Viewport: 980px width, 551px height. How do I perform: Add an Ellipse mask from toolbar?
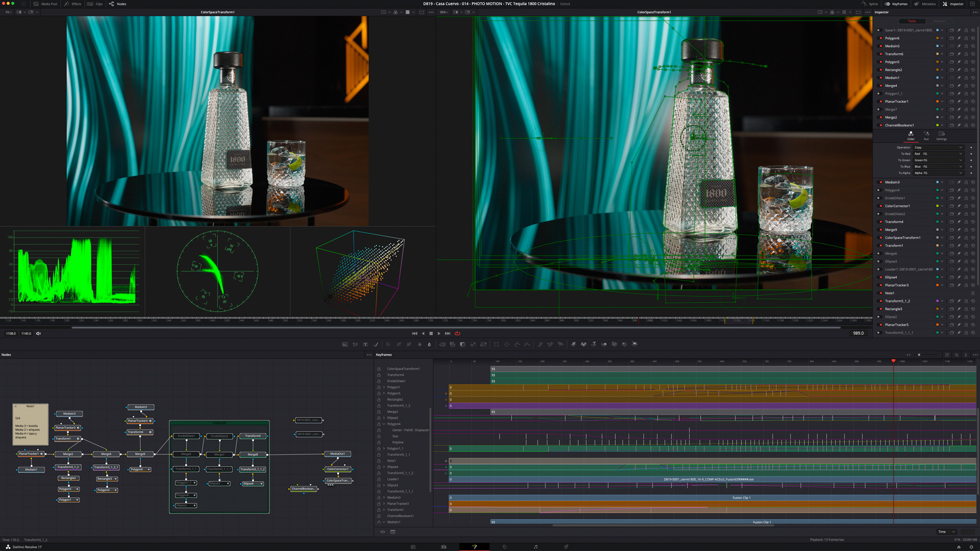click(x=507, y=344)
